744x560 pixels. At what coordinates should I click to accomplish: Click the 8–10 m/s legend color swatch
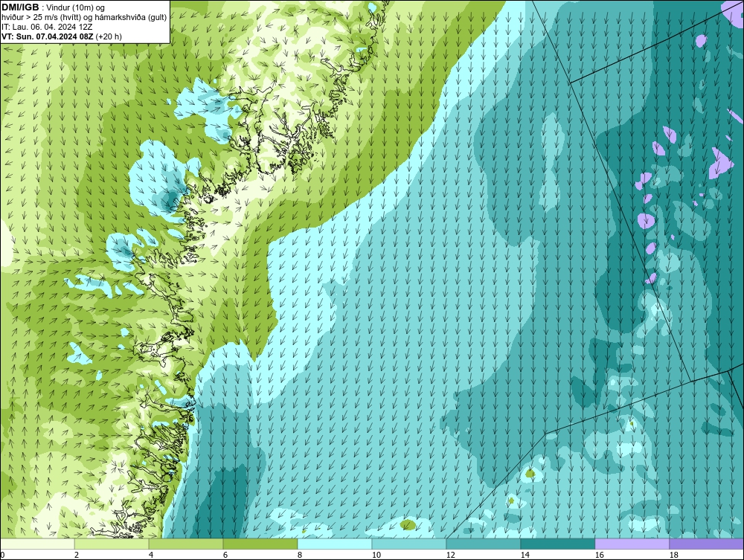click(x=335, y=544)
